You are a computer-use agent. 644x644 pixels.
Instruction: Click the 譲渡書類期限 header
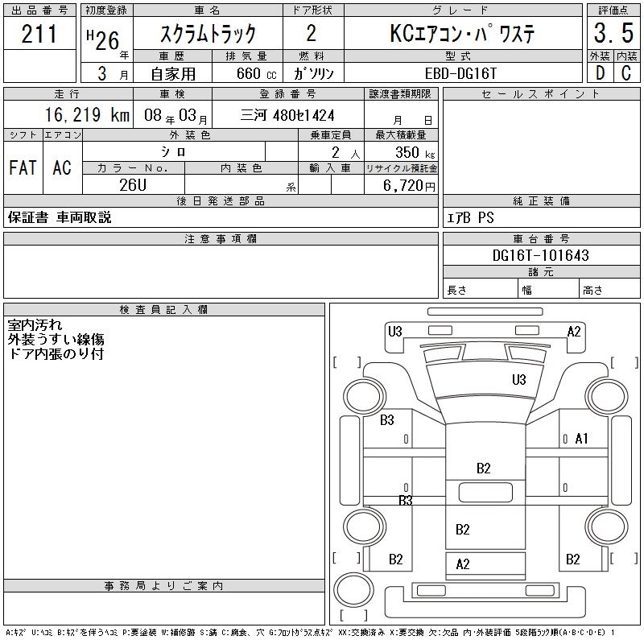[x=400, y=93]
